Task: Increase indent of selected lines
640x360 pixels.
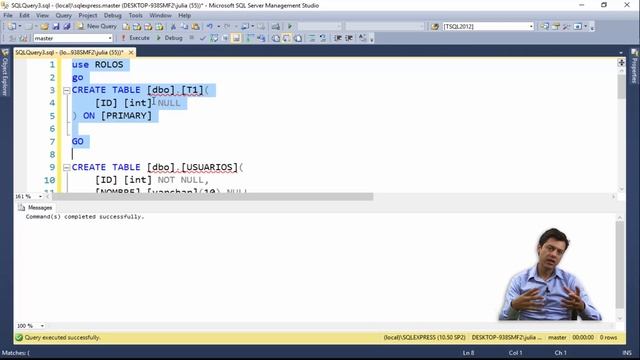Action: point(349,38)
